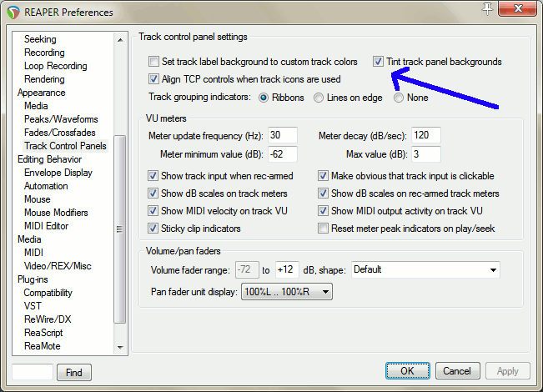Toggle Show MIDI output activity on track VU
This screenshot has height=392, width=543.
[x=323, y=211]
